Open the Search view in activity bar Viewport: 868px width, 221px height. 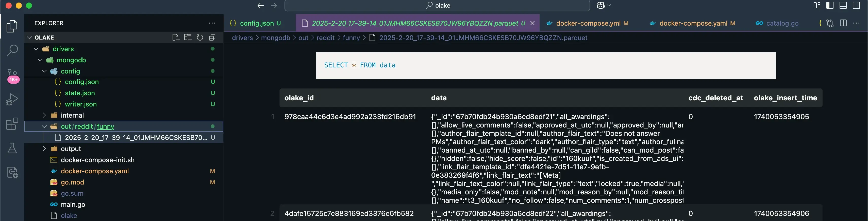(x=12, y=50)
